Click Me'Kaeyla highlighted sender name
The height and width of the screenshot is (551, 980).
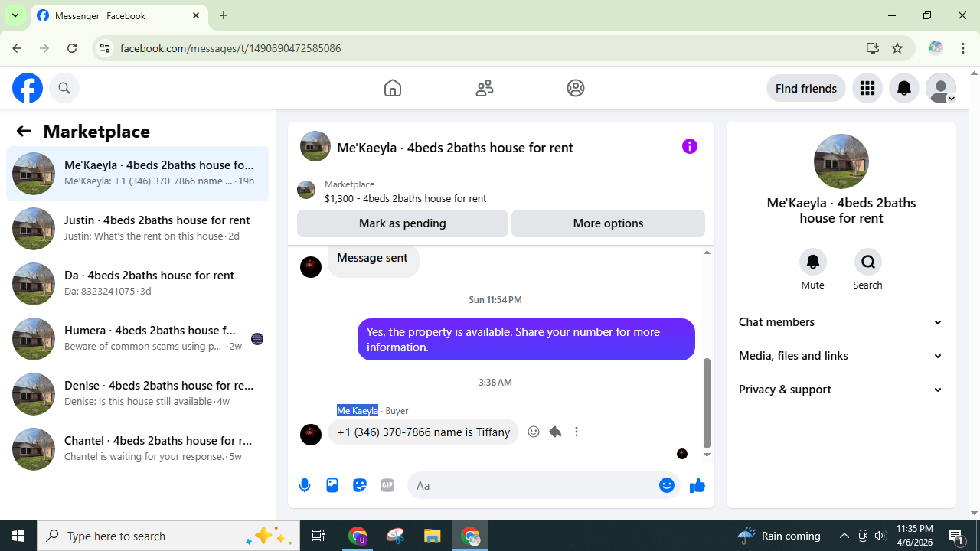(x=358, y=411)
